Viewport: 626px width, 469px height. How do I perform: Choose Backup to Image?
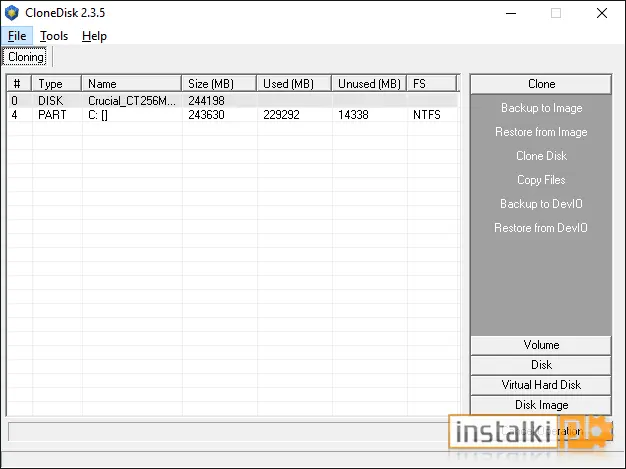coord(541,108)
